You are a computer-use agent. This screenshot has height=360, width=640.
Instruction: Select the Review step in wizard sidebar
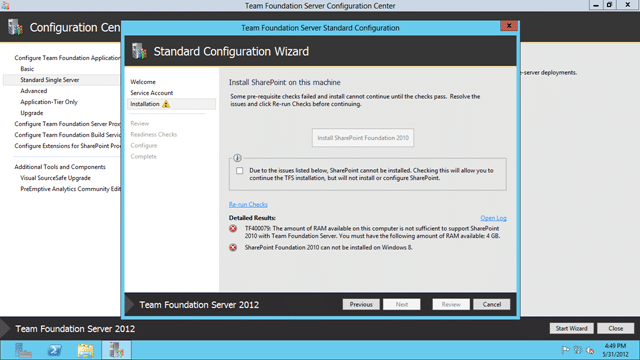click(140, 123)
